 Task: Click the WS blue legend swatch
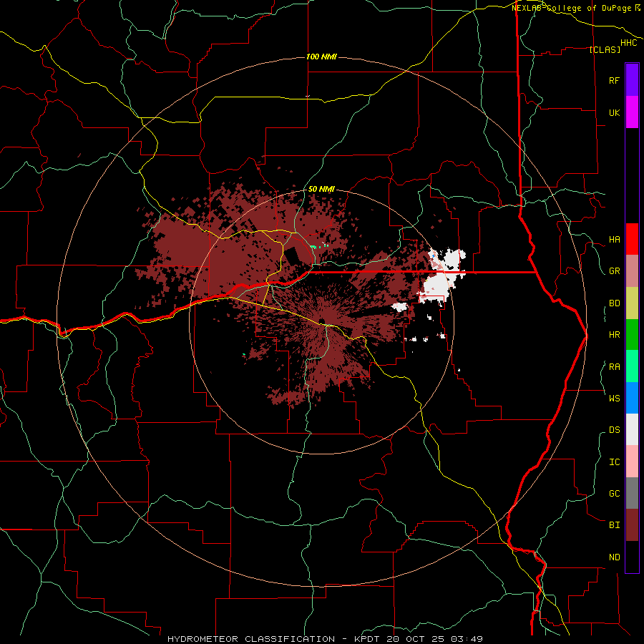pyautogui.click(x=632, y=398)
